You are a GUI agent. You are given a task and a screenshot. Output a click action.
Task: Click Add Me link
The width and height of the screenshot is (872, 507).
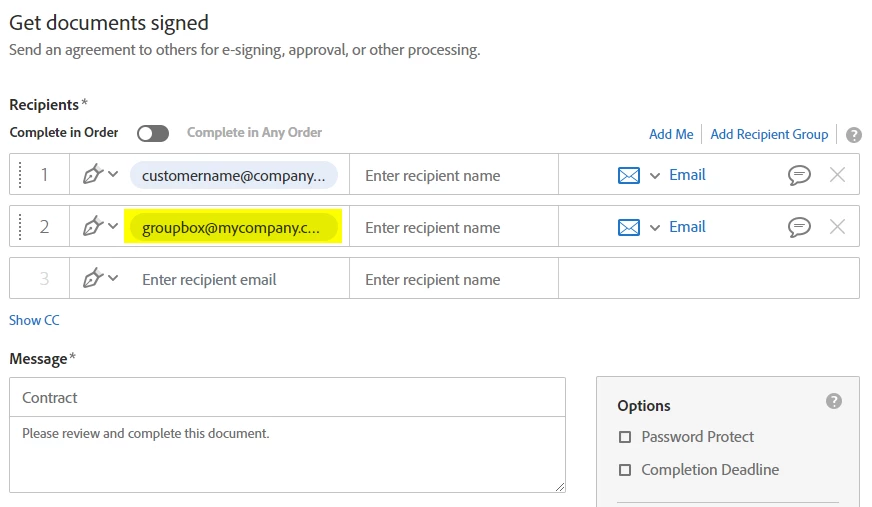pyautogui.click(x=671, y=134)
